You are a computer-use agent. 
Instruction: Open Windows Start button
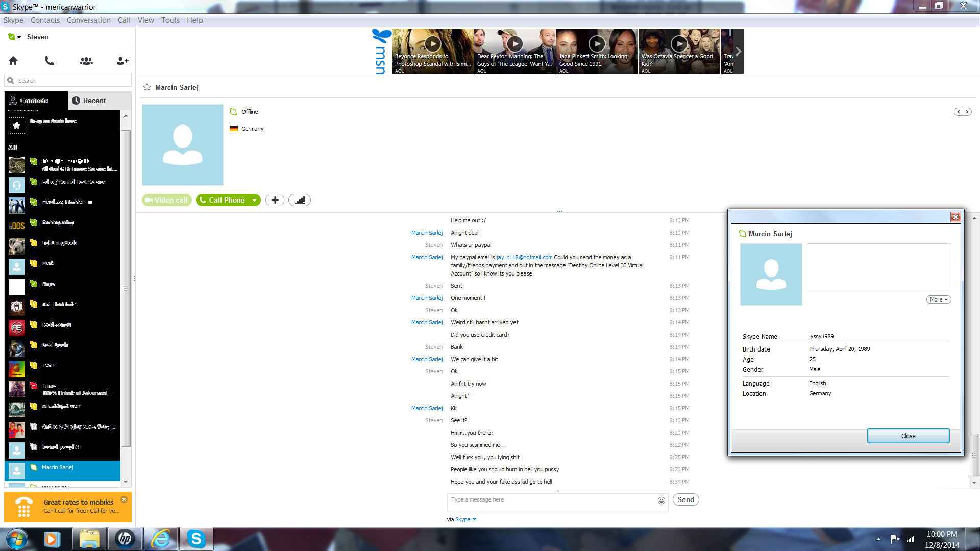tap(16, 539)
